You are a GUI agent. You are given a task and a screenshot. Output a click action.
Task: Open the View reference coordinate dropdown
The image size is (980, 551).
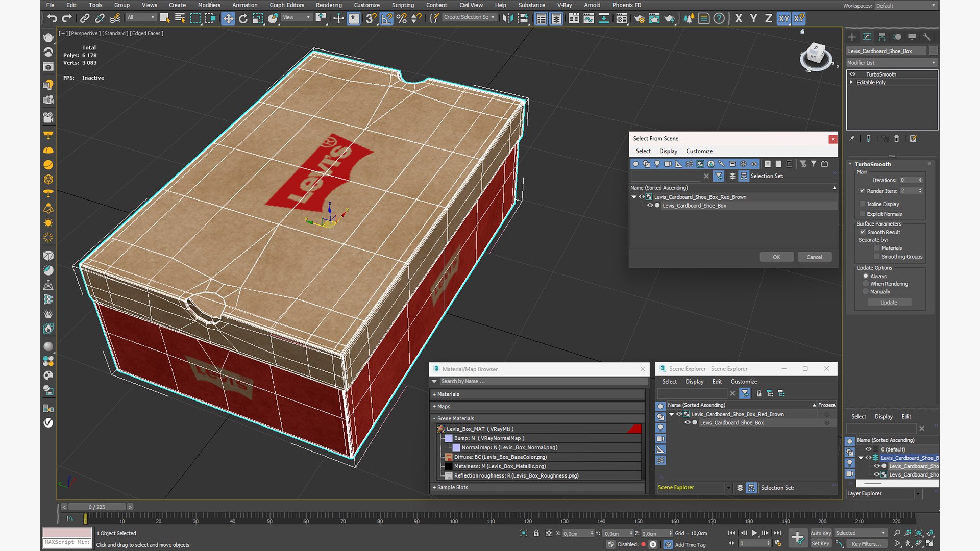(x=297, y=17)
